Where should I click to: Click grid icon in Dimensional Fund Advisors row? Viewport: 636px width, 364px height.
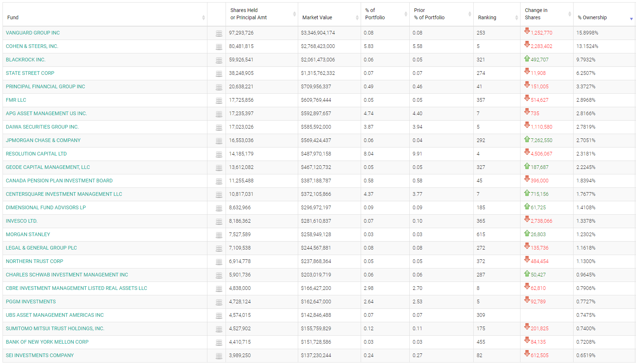click(x=219, y=208)
